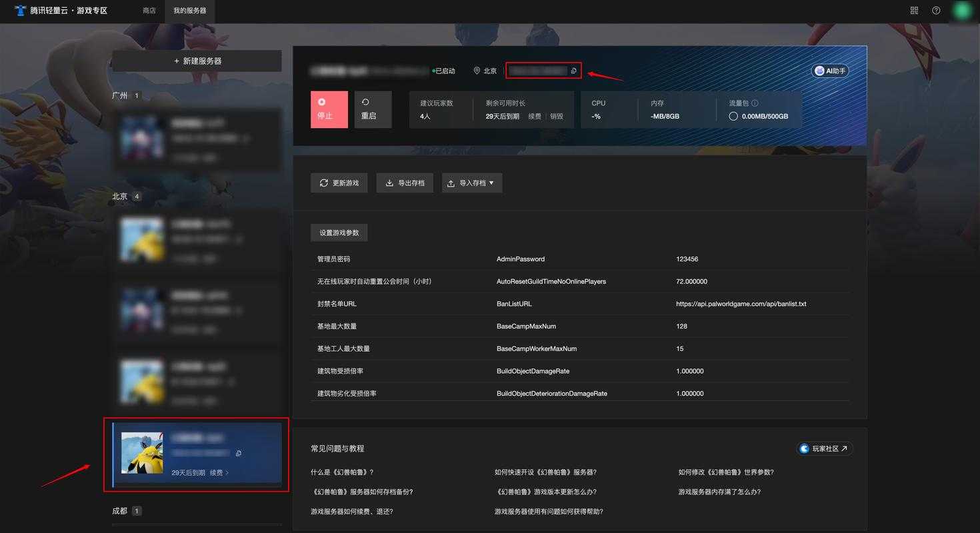The height and width of the screenshot is (533, 980).
Task: Open the 玩家社区 community link
Action: 825,448
